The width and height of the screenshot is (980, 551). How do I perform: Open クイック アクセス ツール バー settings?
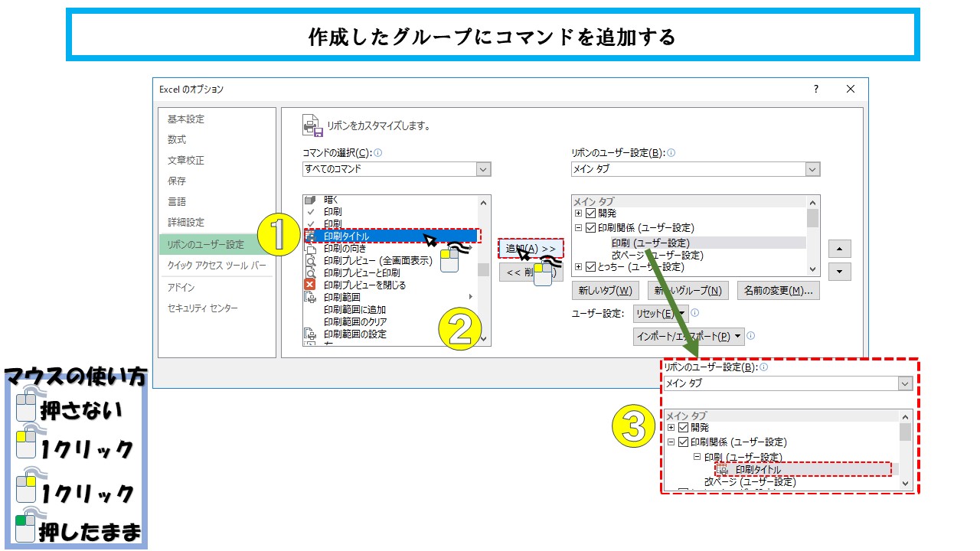(x=217, y=266)
